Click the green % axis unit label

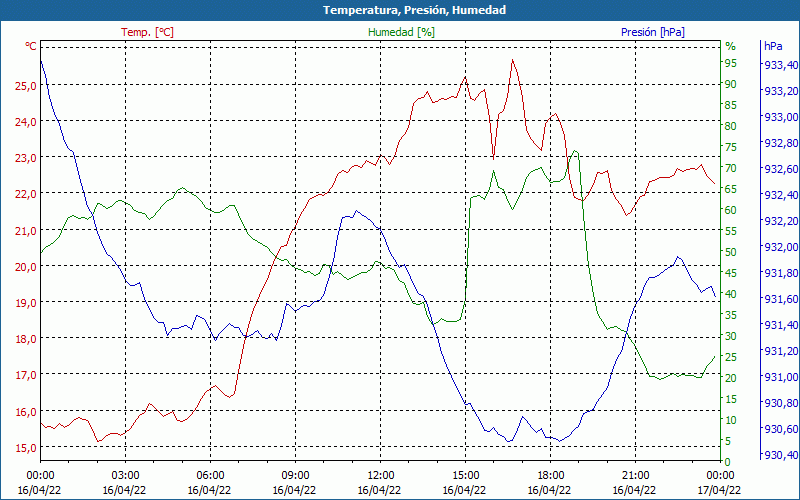click(x=731, y=46)
